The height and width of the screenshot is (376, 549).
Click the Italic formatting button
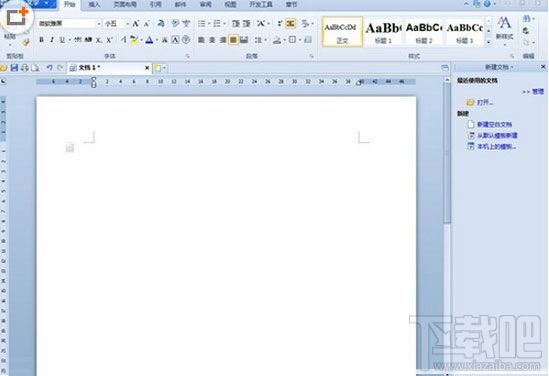point(52,40)
